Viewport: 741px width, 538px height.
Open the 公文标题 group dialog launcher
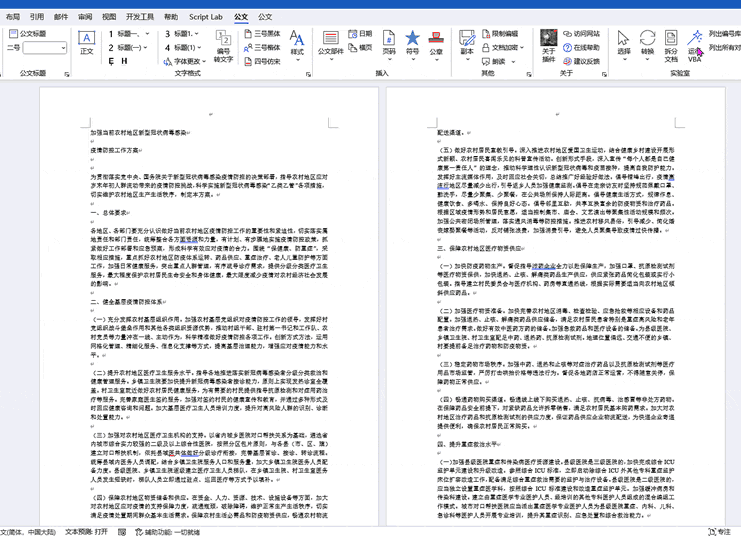(x=67, y=74)
